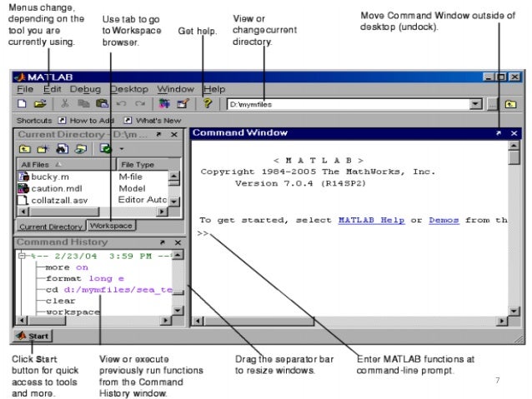
Task: Open the Demos link
Action: point(444,220)
